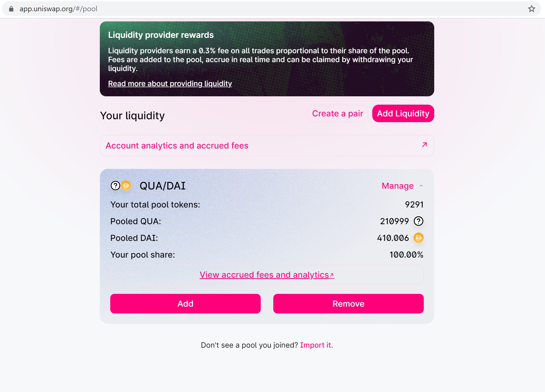Click the small arrow after View accrued fees

point(332,275)
